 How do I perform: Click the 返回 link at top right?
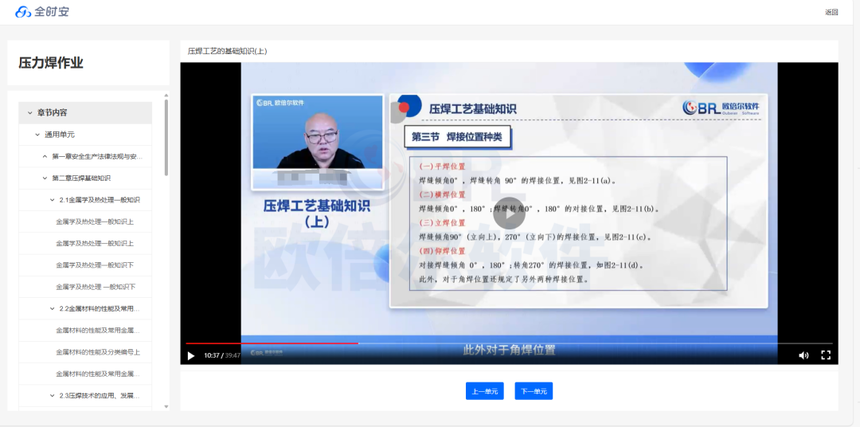click(x=831, y=13)
